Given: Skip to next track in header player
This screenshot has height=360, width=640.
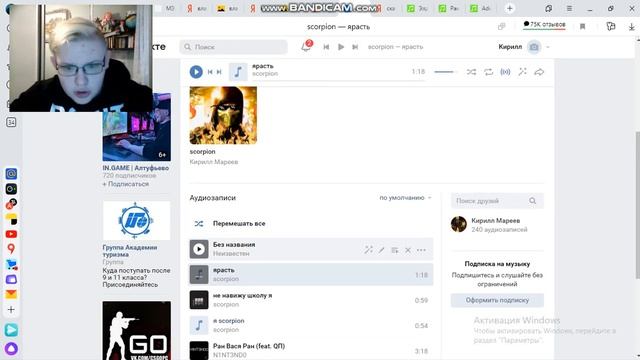Looking at the screenshot, I should [355, 47].
